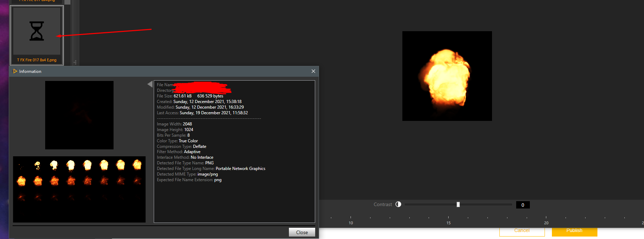
Task: Click the dark preview image in Information dialog
Action: 79,115
